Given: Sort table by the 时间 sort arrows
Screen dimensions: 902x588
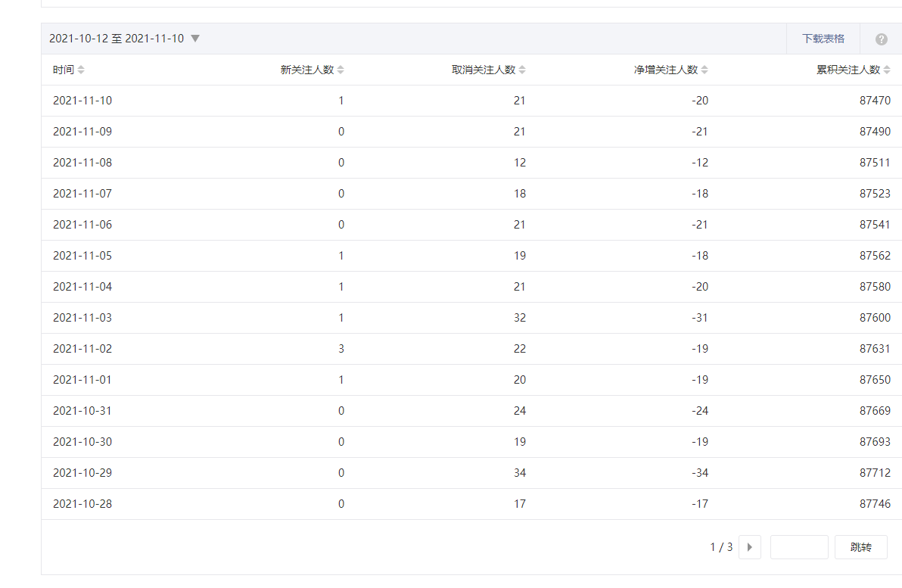Looking at the screenshot, I should point(81,70).
